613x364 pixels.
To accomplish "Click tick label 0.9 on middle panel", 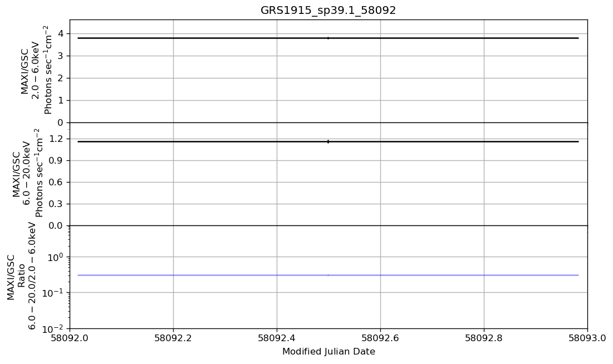I will pyautogui.click(x=56, y=160).
